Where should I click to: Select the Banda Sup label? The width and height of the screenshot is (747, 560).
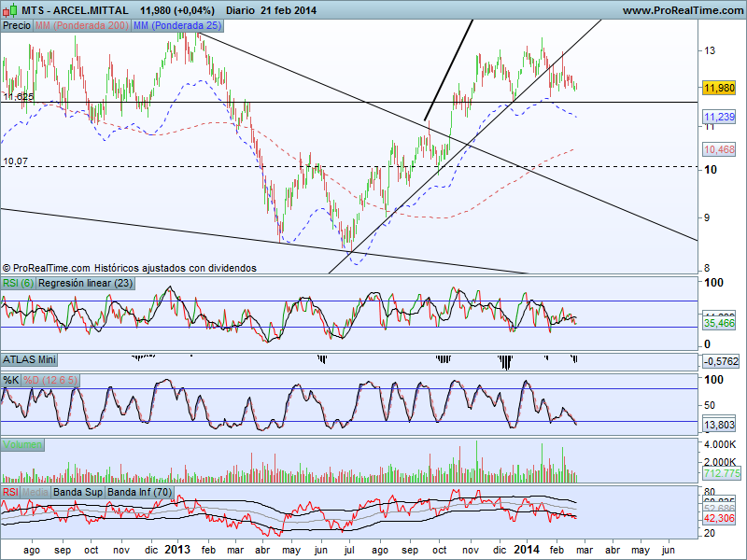[78, 492]
